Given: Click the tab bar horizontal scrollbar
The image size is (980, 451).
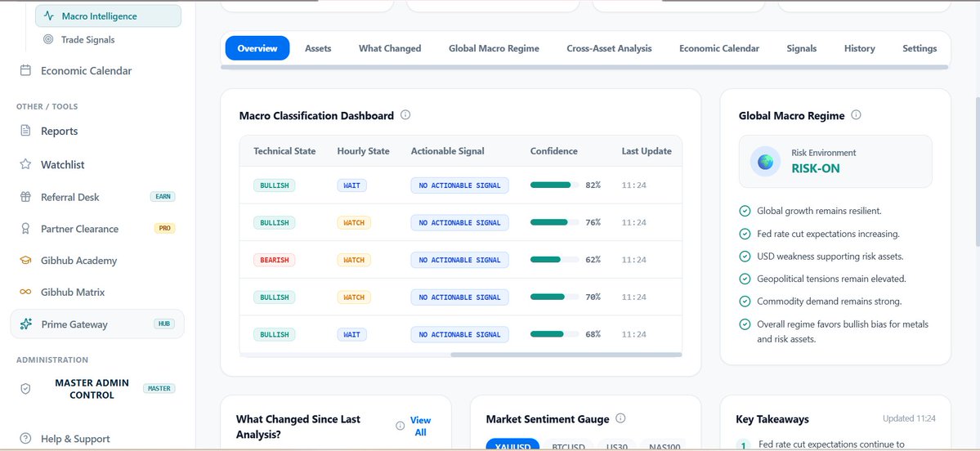Looking at the screenshot, I should pyautogui.click(x=584, y=67).
